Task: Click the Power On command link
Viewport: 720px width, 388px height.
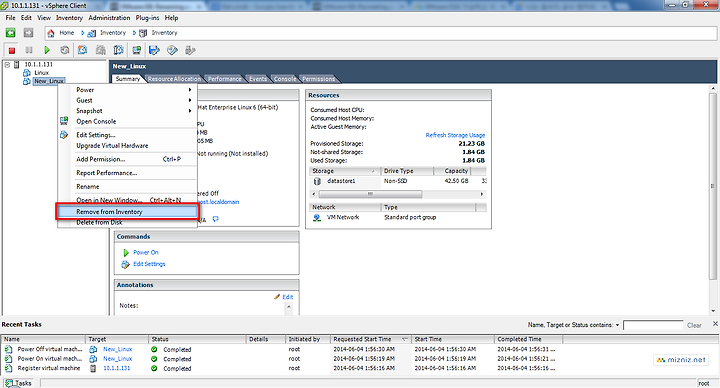Action: coord(146,253)
